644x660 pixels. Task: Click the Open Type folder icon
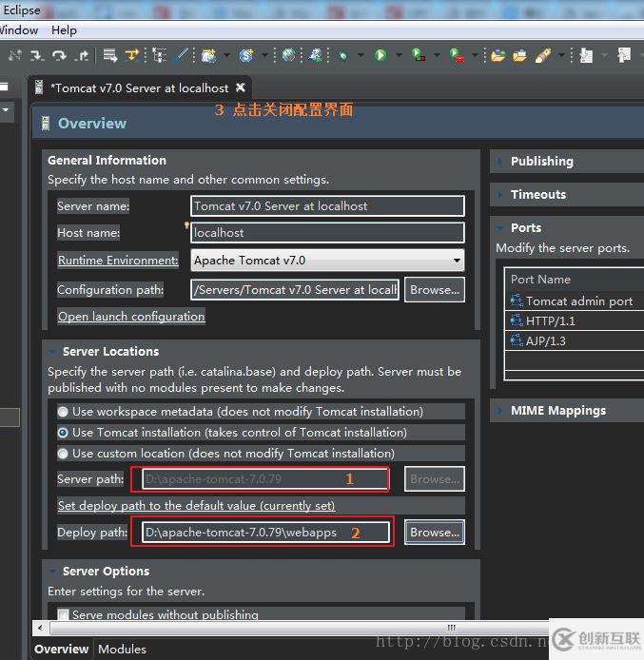498,55
